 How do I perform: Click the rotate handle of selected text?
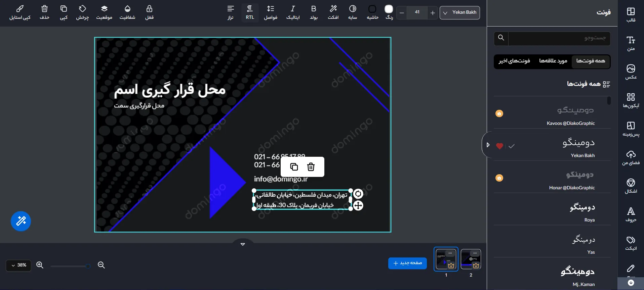(x=358, y=194)
